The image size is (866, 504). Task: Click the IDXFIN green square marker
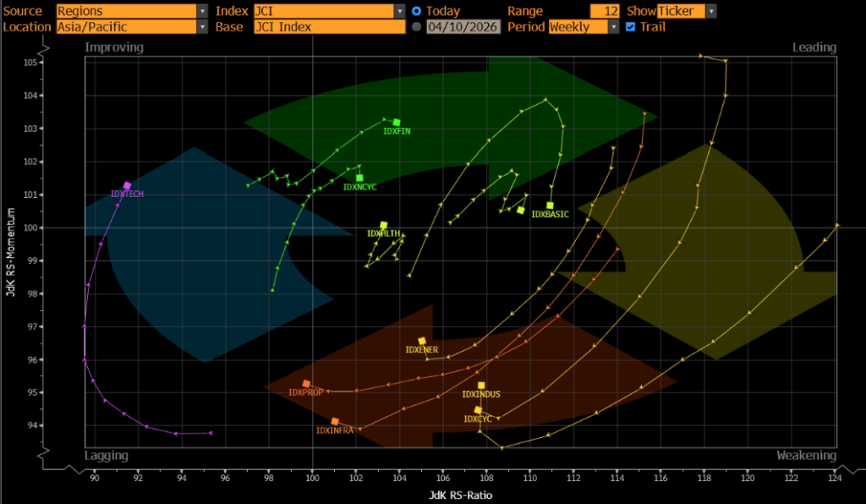click(397, 123)
